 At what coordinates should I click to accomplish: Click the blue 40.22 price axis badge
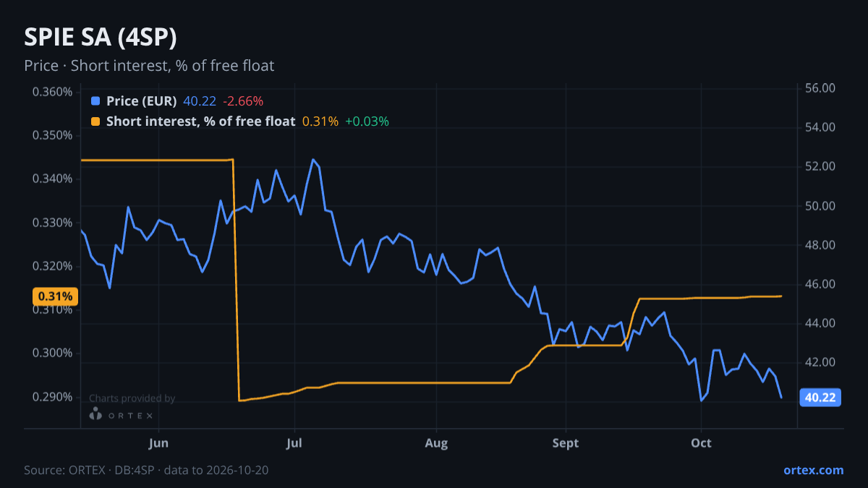[x=820, y=397]
